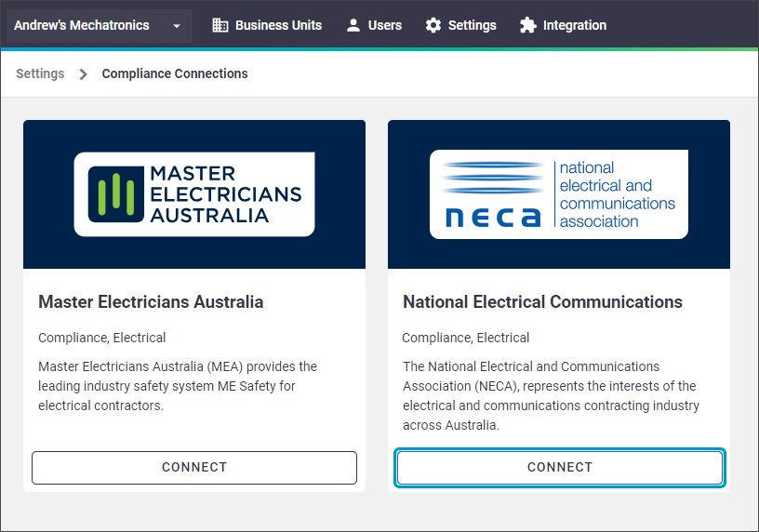Click the MEA description about ME Safety

(x=178, y=386)
